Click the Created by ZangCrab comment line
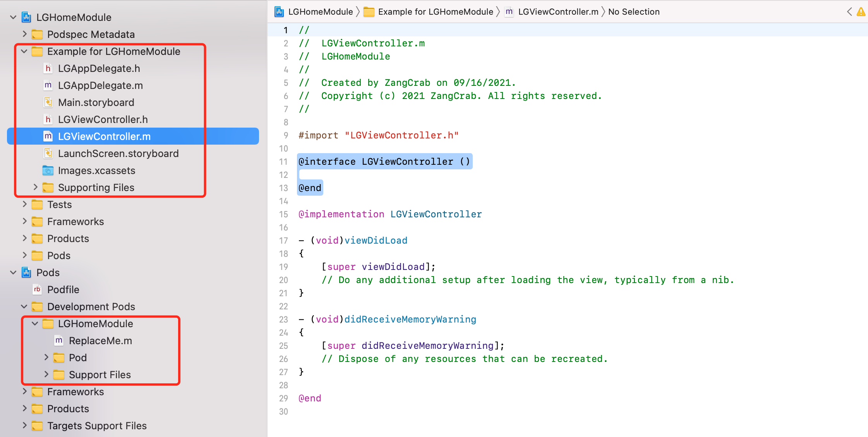Image resolution: width=868 pixels, height=437 pixels. click(x=407, y=83)
